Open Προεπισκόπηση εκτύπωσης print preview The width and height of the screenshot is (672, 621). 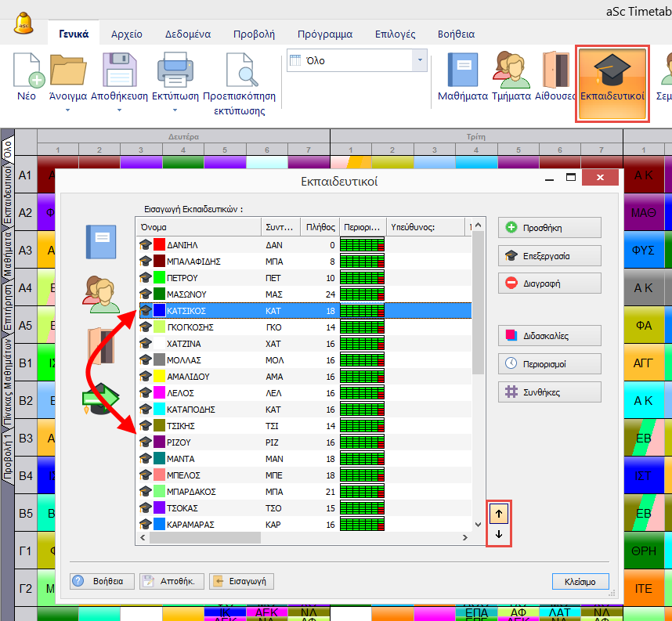tap(239, 70)
